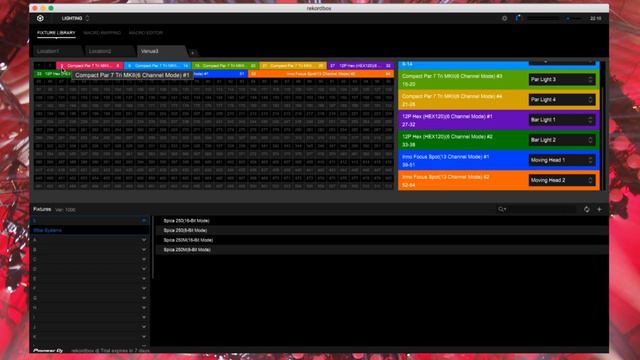The height and width of the screenshot is (360, 640).
Task: Click the clock display at top right
Action: [596, 18]
